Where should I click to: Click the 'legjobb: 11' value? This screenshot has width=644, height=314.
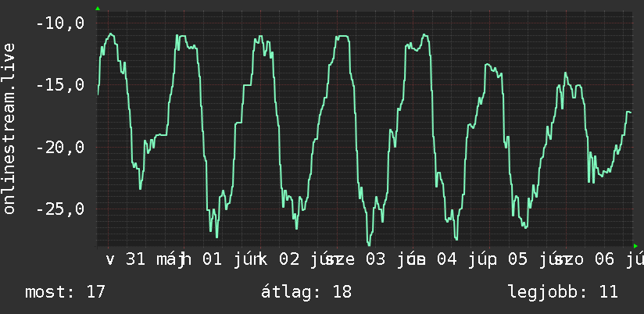[563, 292]
